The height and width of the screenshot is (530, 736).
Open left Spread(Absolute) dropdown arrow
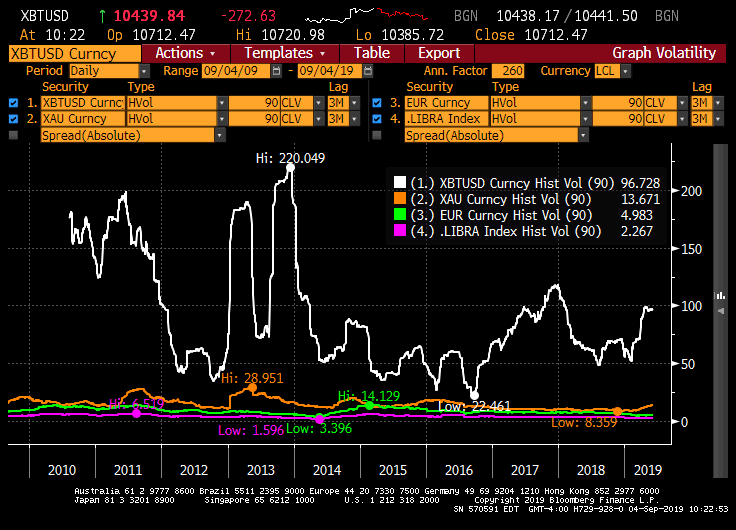[x=220, y=135]
